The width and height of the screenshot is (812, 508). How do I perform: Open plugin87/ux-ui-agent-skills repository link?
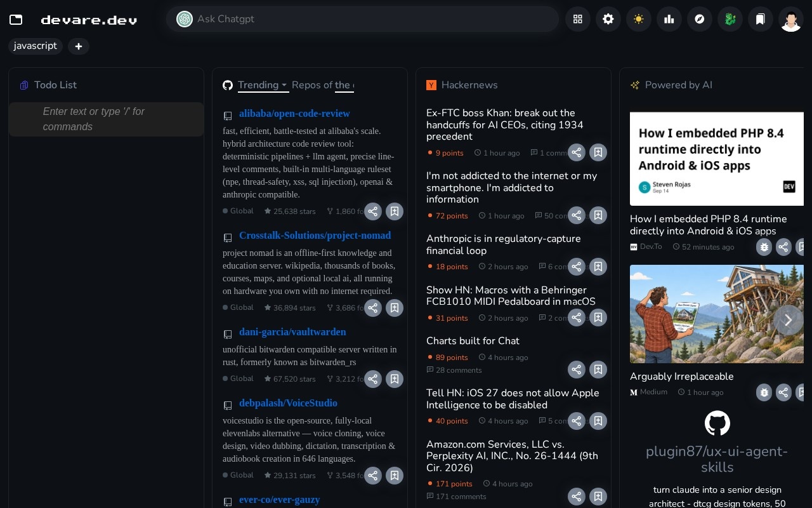pyautogui.click(x=717, y=460)
